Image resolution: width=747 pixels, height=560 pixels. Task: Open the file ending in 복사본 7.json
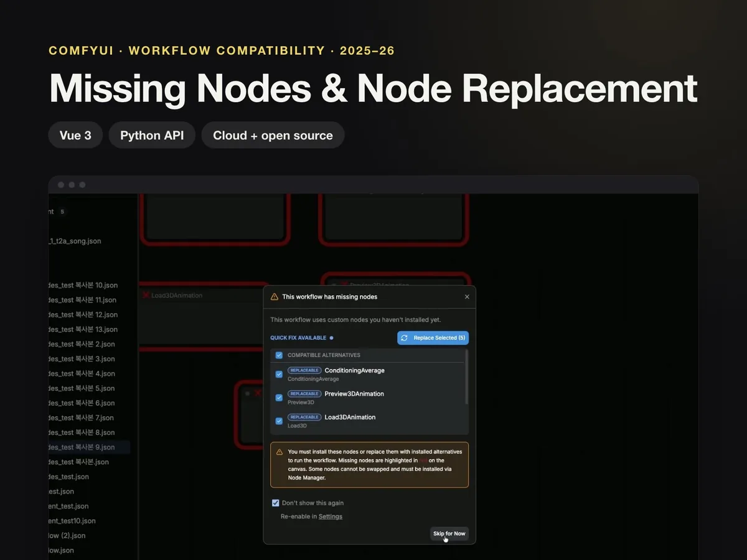coord(82,418)
